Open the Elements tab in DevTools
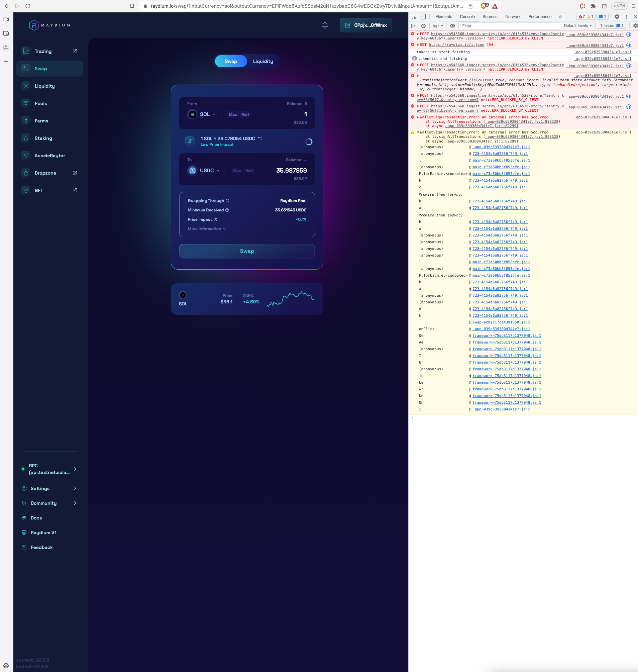This screenshot has height=672, width=638. pyautogui.click(x=443, y=17)
